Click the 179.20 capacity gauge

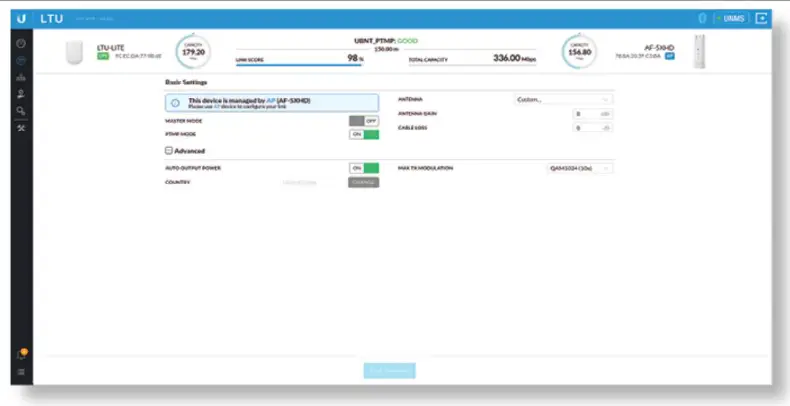coord(193,51)
